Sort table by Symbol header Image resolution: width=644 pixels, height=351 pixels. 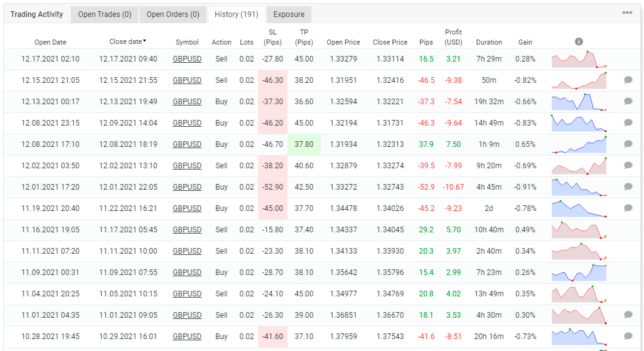tap(187, 42)
